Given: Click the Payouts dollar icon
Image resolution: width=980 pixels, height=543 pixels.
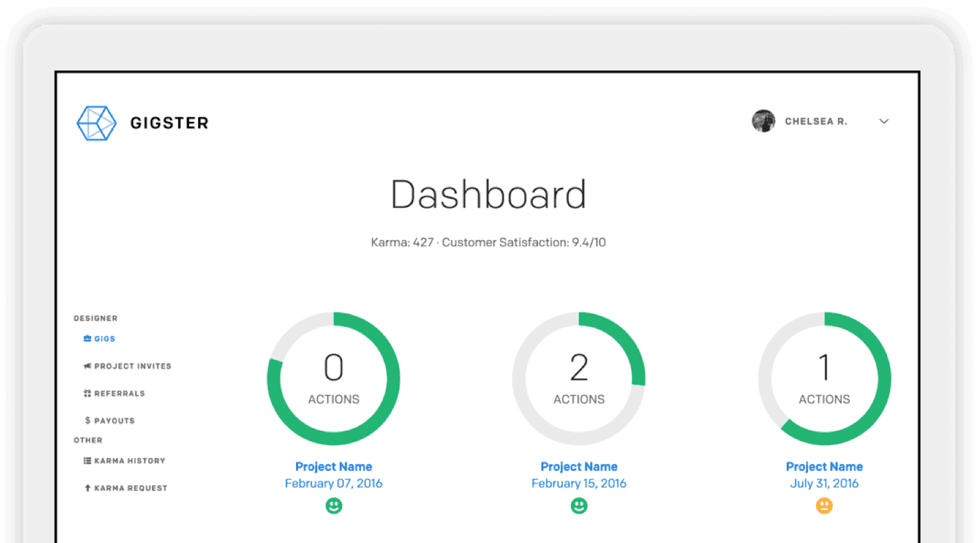Looking at the screenshot, I should [x=87, y=420].
